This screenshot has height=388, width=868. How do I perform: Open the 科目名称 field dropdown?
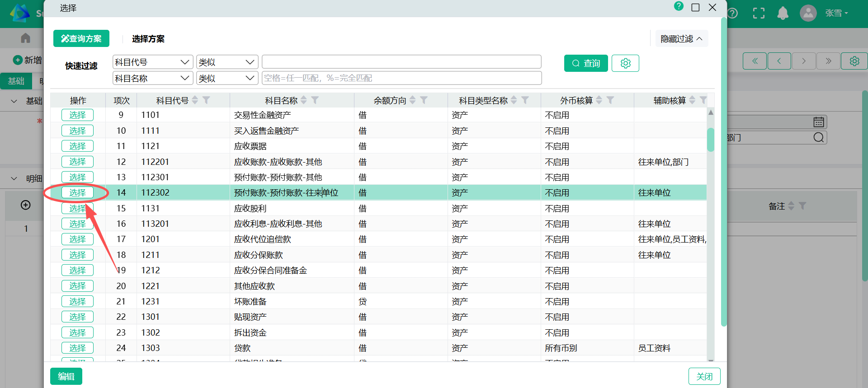153,78
